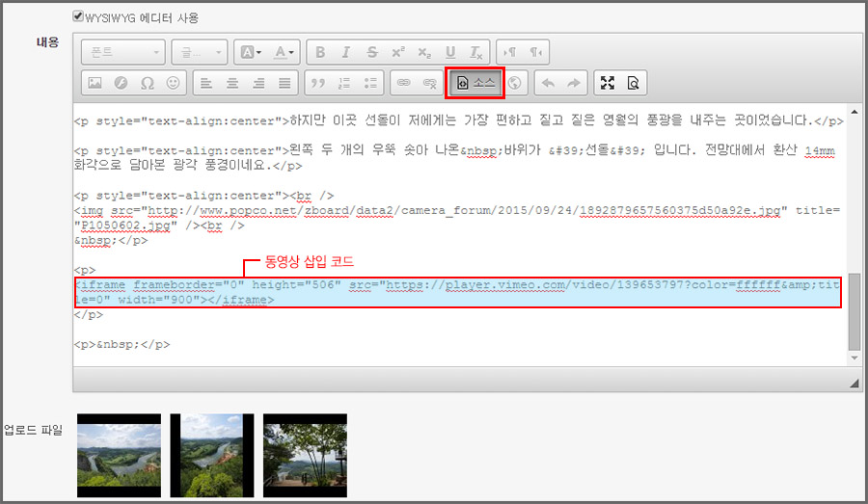Open the font color picker

pyautogui.click(x=284, y=52)
